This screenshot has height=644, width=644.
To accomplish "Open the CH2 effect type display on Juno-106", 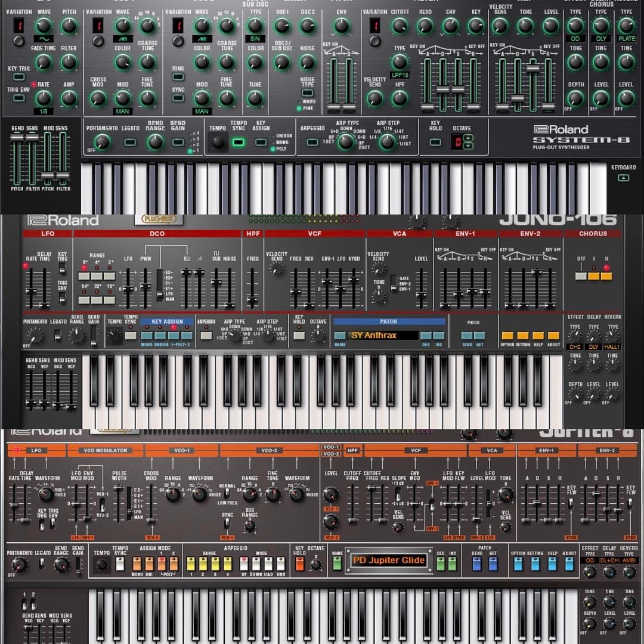I will [x=575, y=347].
